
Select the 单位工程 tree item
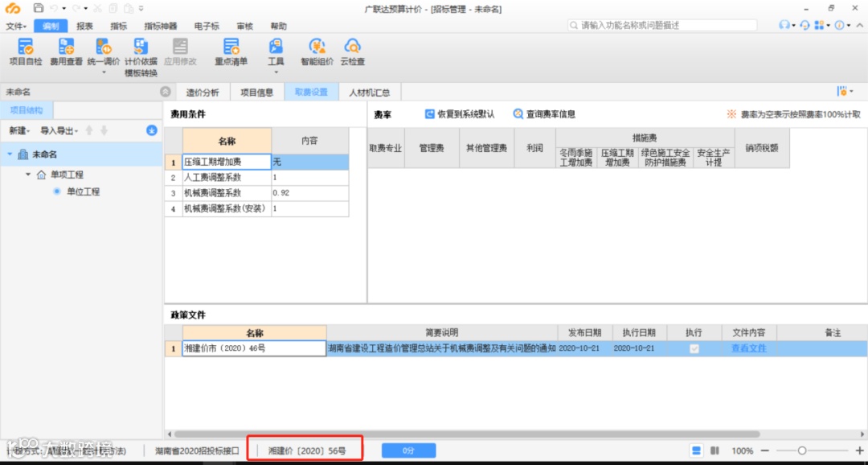click(x=83, y=191)
